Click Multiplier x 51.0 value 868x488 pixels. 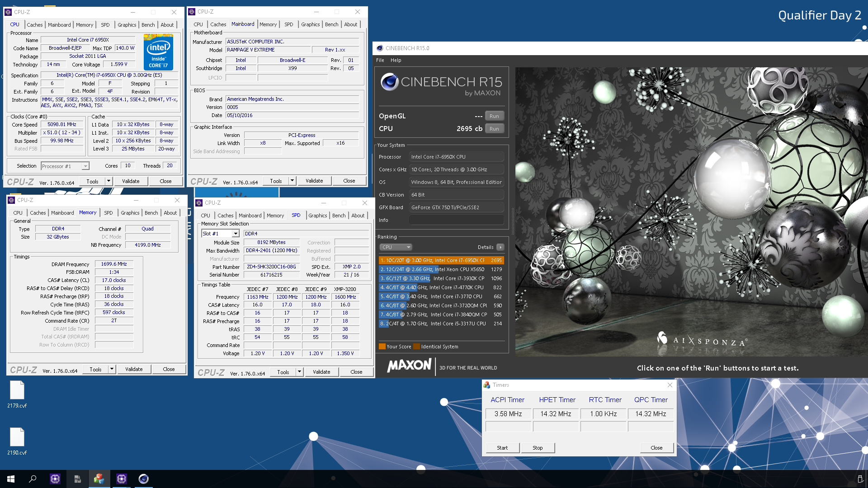point(62,133)
